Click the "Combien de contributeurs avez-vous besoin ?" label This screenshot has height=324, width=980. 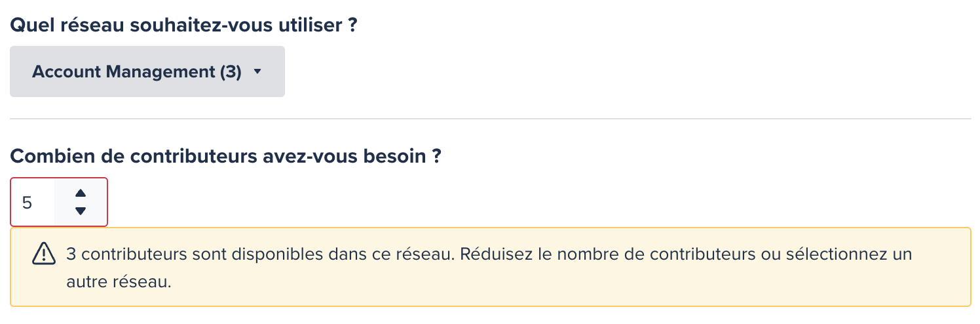click(226, 157)
